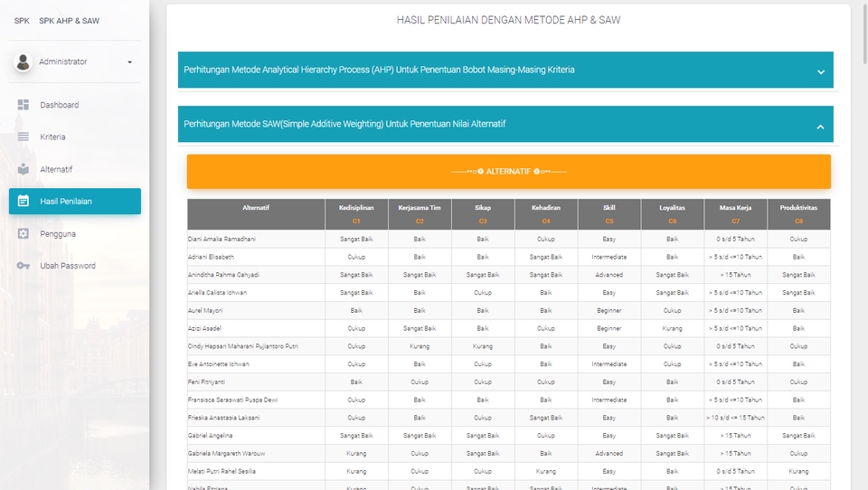Click the Produktivitas C8 column header

[x=798, y=214]
